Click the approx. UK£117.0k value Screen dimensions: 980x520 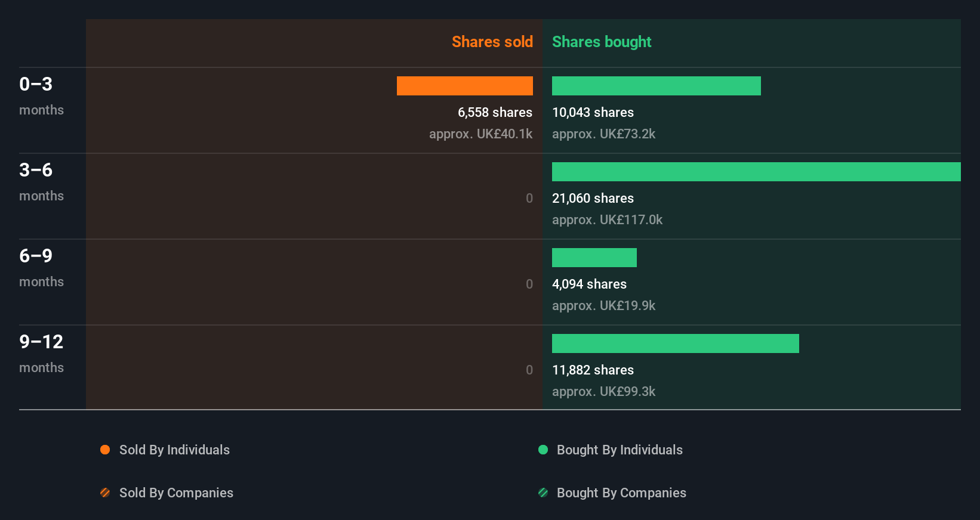pos(607,219)
